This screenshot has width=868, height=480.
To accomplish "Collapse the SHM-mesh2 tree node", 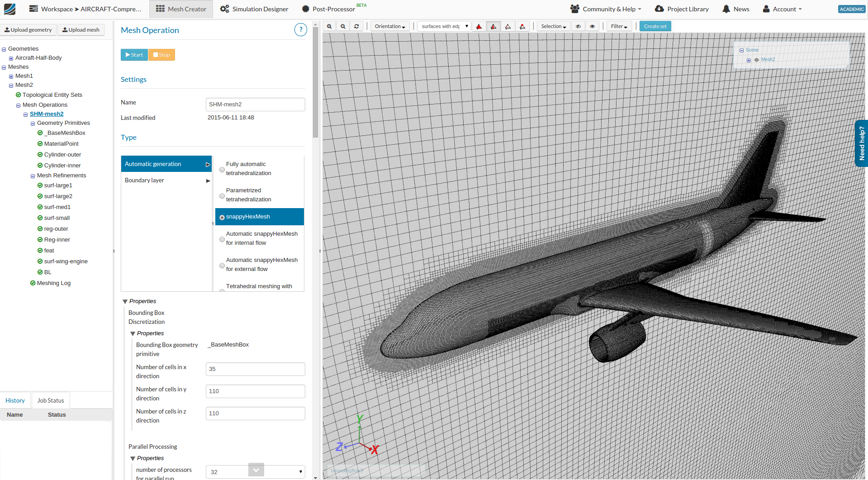I will click(x=25, y=114).
